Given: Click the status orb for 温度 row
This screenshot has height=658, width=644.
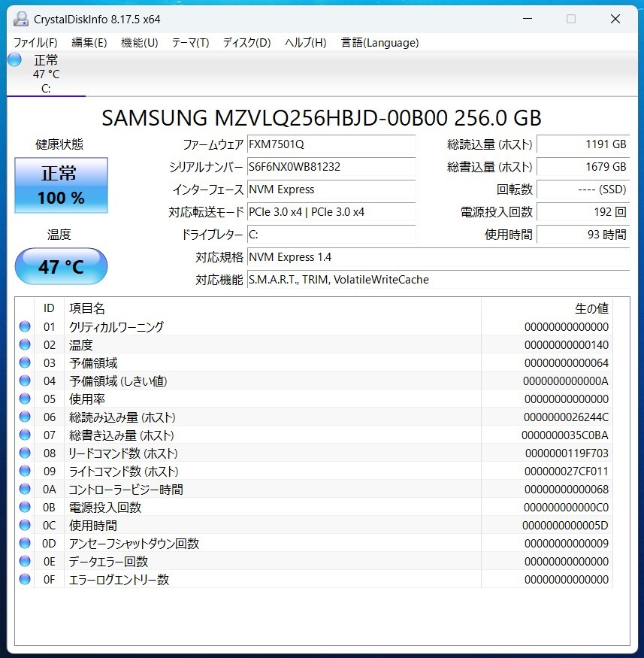Looking at the screenshot, I should (x=25, y=344).
